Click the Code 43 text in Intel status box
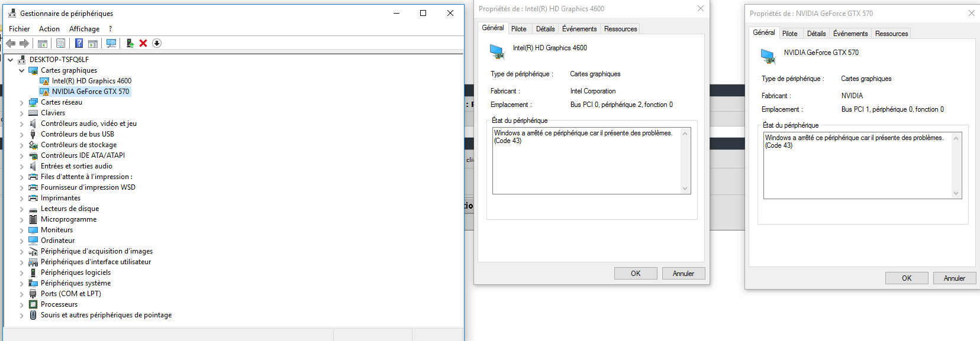 point(508,141)
